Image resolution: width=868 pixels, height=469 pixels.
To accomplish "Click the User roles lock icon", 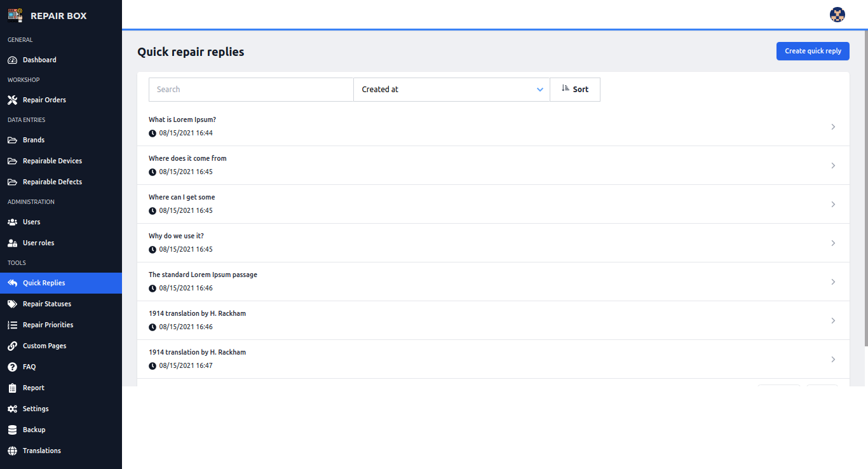I will pyautogui.click(x=12, y=243).
